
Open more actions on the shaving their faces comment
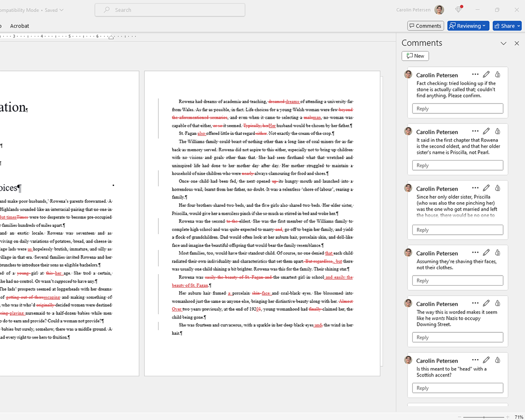(x=475, y=253)
